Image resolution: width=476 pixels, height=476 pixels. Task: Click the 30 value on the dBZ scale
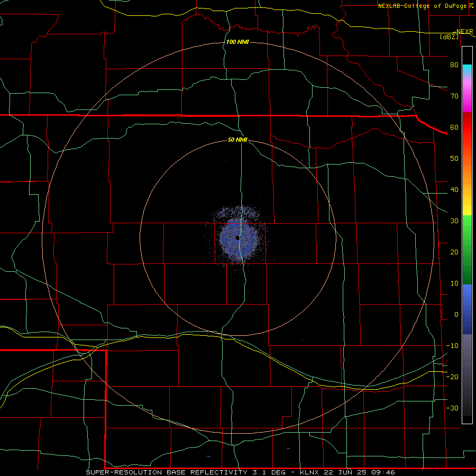point(454,221)
